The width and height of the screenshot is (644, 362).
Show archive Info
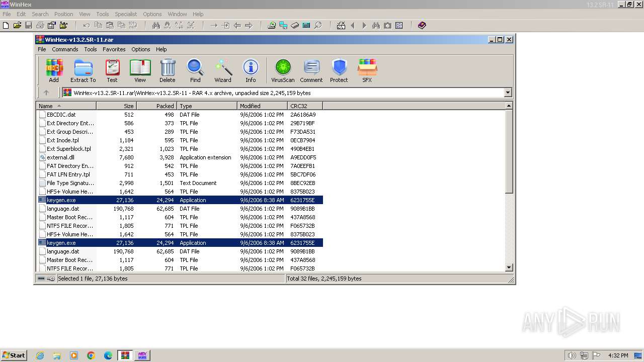(251, 70)
